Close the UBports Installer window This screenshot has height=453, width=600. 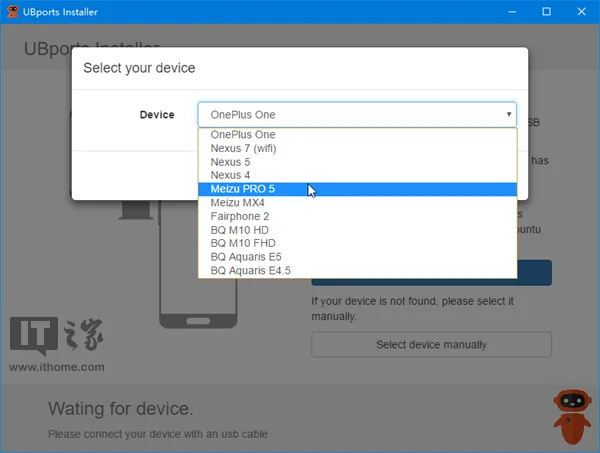tap(581, 12)
